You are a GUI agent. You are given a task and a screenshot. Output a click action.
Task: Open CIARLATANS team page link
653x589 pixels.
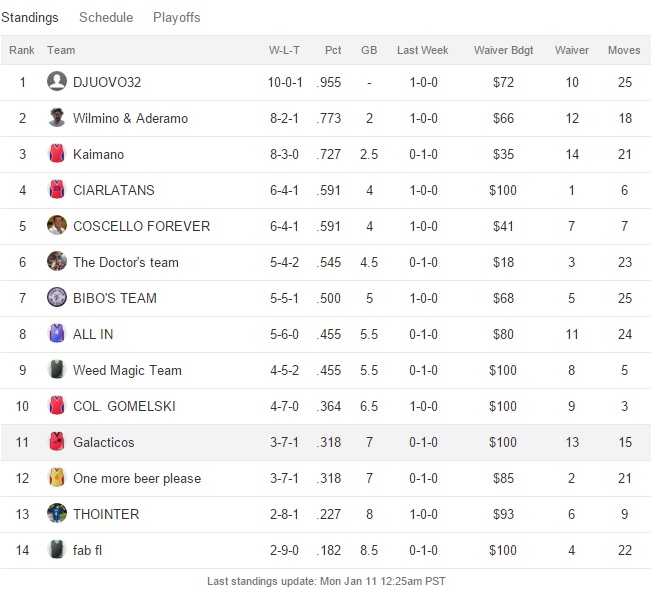113,190
